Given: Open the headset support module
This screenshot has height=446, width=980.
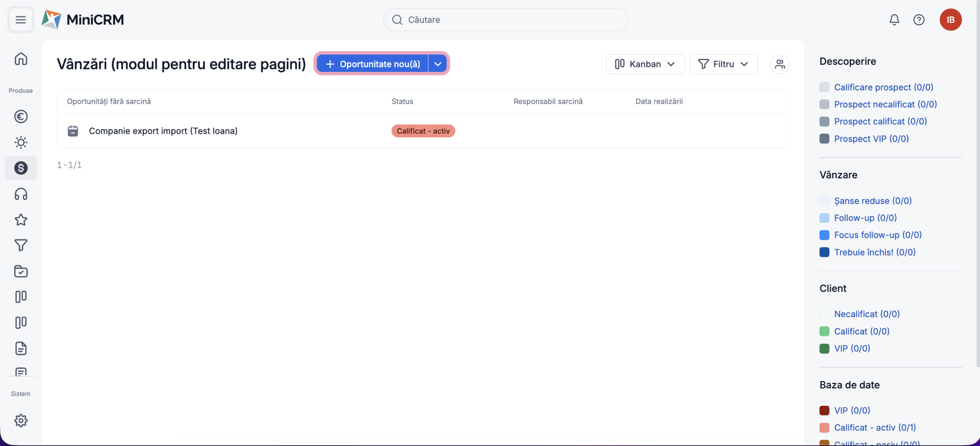Looking at the screenshot, I should pyautogui.click(x=21, y=194).
